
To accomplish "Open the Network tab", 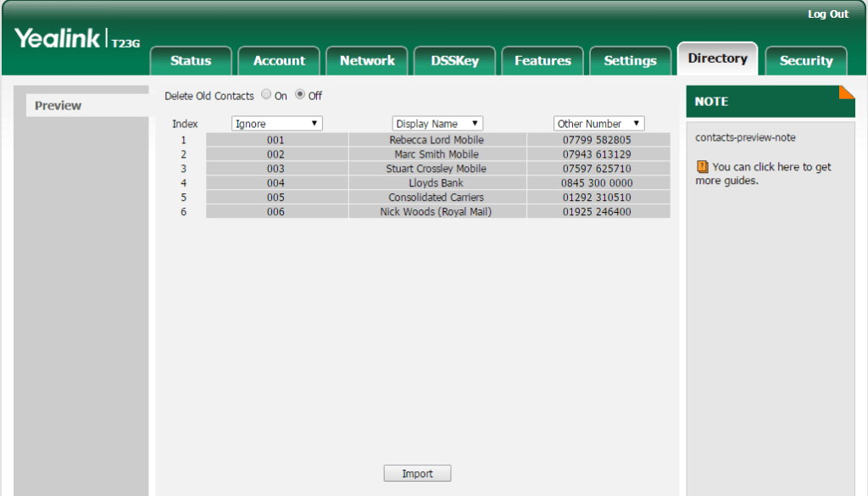I will [367, 61].
